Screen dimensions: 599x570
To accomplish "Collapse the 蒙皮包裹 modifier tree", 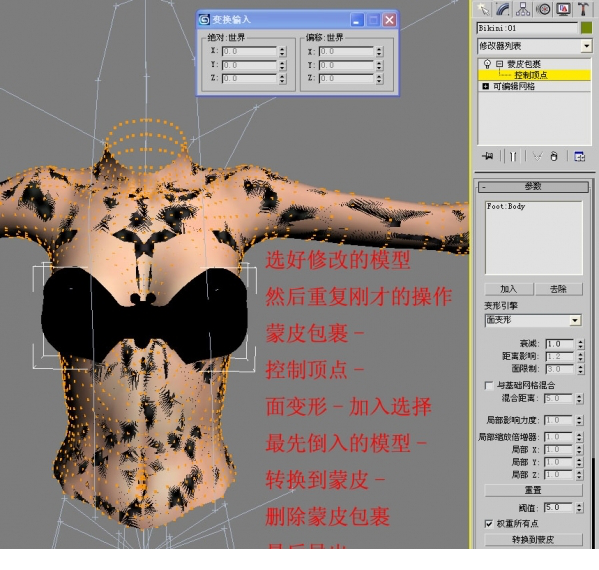I will coord(499,64).
